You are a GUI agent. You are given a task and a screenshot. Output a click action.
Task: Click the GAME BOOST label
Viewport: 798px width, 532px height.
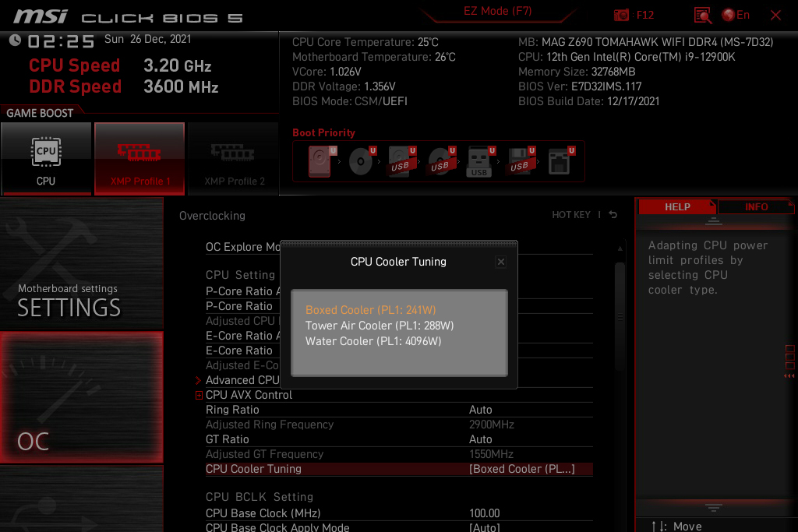40,113
